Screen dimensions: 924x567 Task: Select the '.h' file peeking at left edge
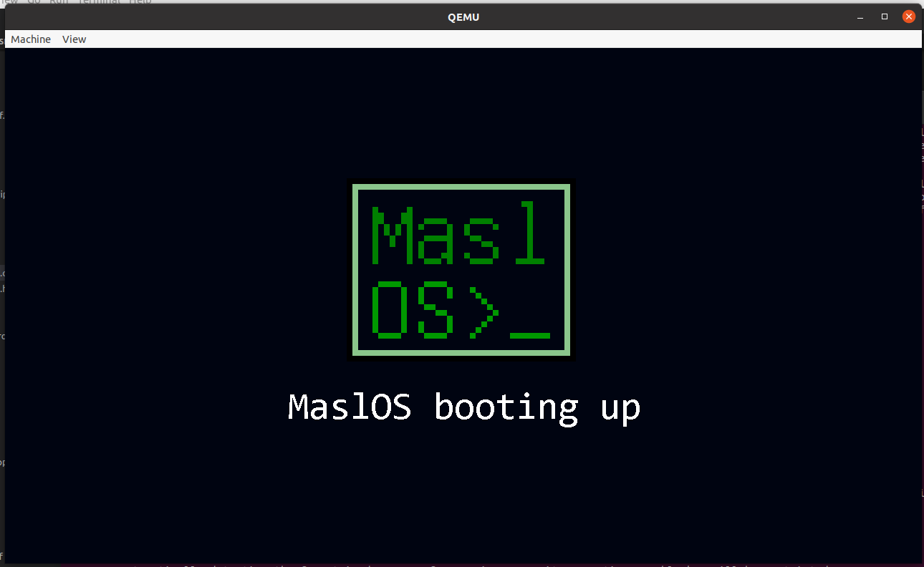point(2,288)
